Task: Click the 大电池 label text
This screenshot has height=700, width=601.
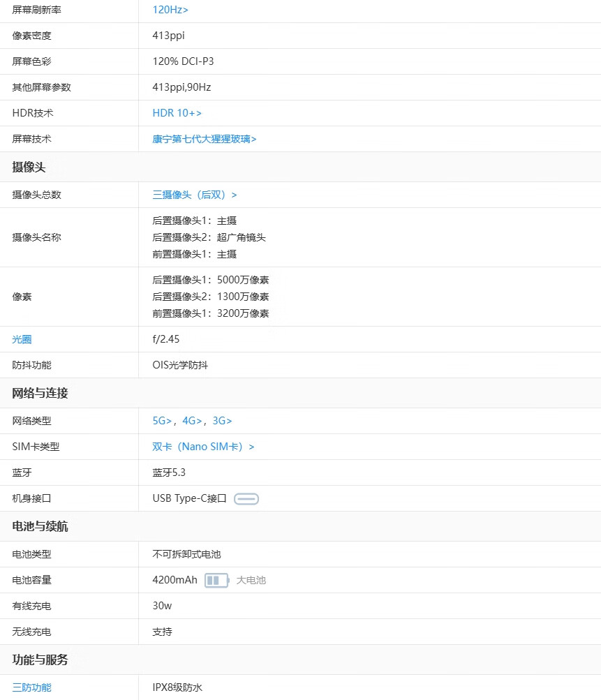Action: click(x=251, y=579)
